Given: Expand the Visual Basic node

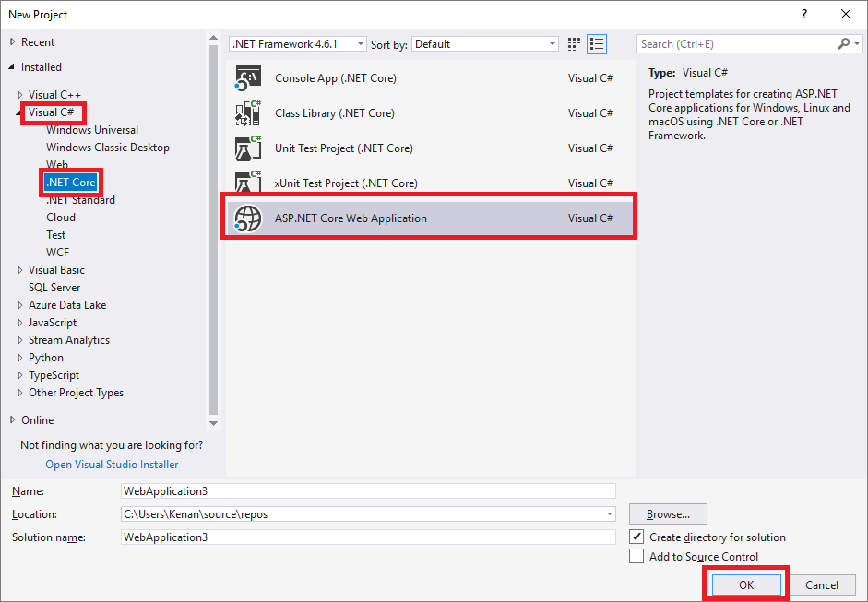Looking at the screenshot, I should coord(20,270).
